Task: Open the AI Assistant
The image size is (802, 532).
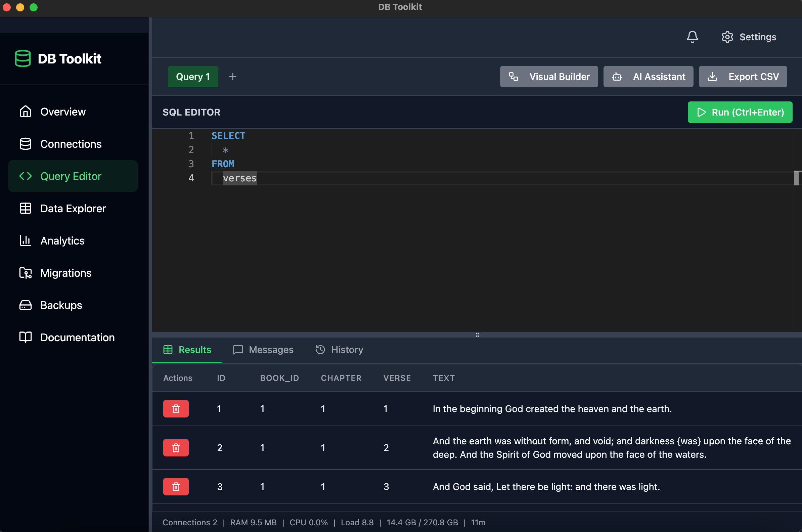Action: 648,76
